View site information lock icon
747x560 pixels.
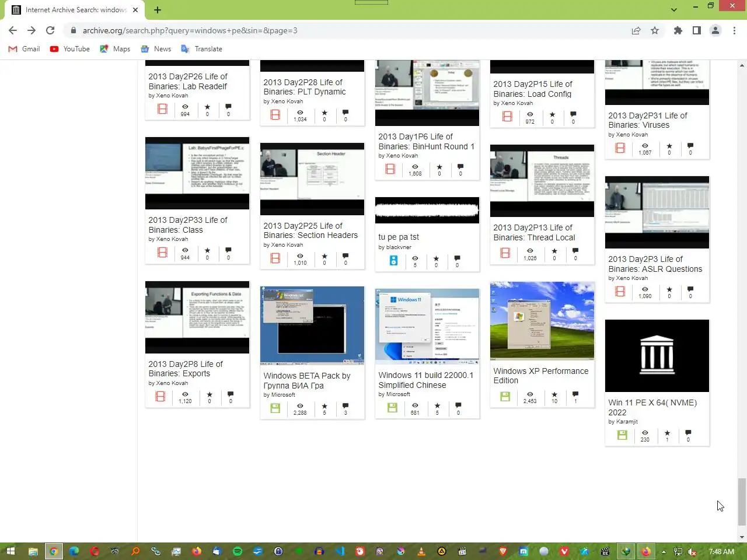pyautogui.click(x=74, y=30)
